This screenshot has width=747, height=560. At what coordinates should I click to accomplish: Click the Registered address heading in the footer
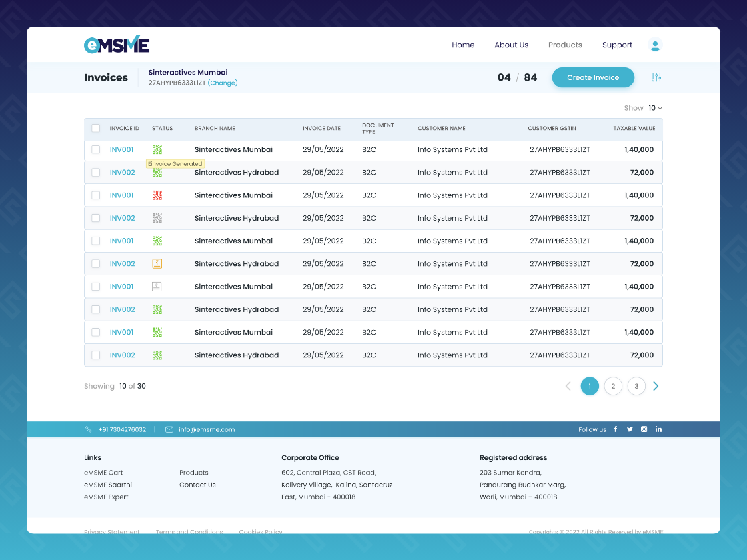pos(513,457)
